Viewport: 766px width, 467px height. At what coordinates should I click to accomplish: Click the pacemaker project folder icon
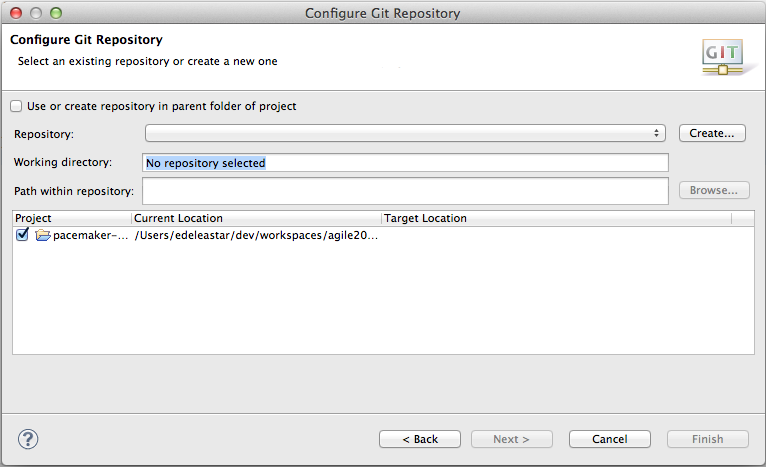pos(43,235)
